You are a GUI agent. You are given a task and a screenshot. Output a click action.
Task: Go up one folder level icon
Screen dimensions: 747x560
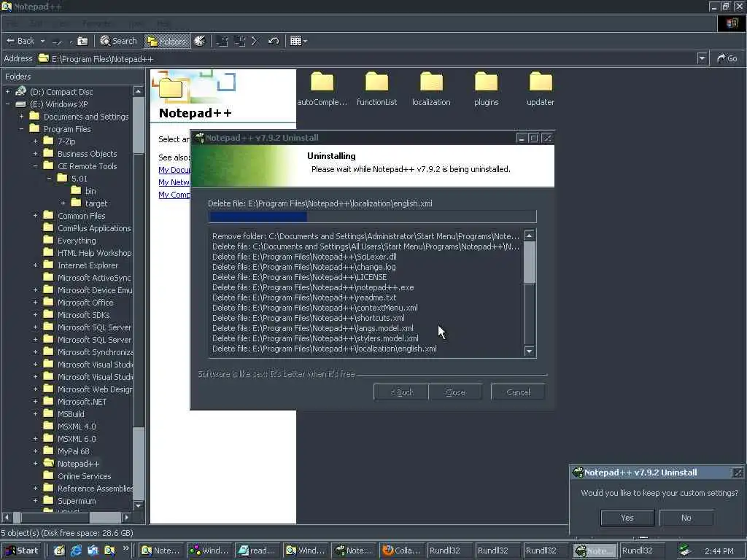pyautogui.click(x=82, y=42)
